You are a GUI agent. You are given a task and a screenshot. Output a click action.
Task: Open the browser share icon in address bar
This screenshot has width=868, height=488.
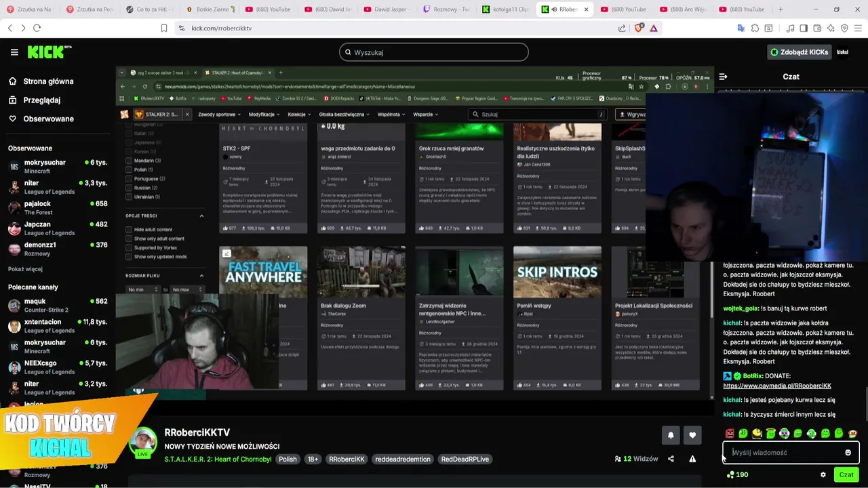point(622,28)
